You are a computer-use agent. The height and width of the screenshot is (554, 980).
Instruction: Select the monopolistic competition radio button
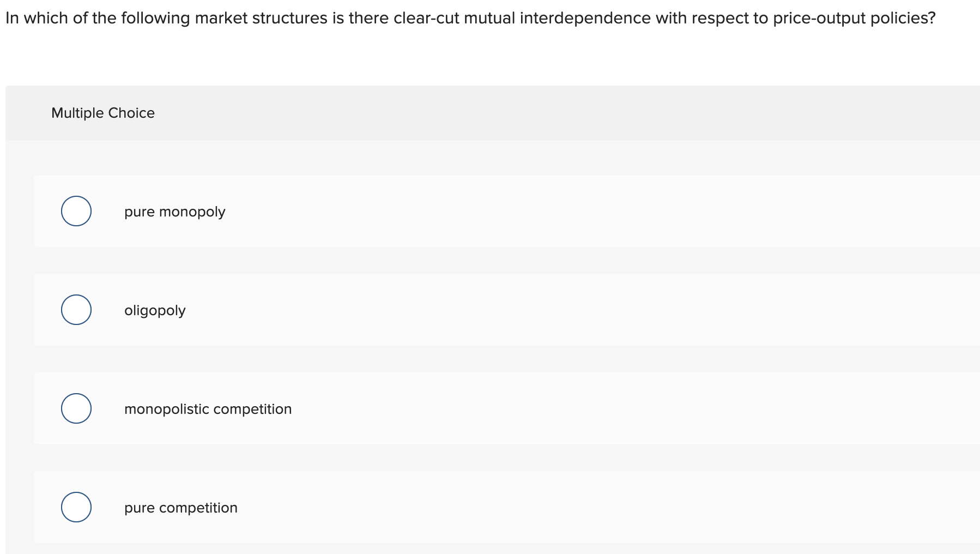[76, 408]
